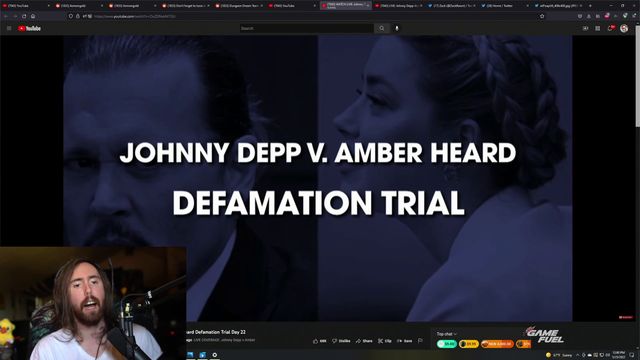Switch to the Zack Twitter tab
This screenshot has height=360, width=640.
[452, 6]
